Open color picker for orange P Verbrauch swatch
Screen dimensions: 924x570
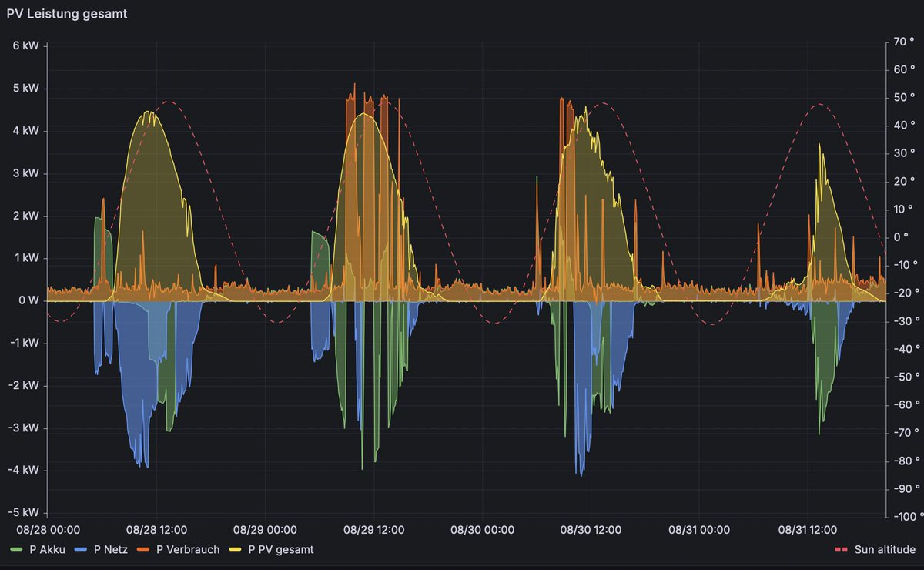[144, 550]
